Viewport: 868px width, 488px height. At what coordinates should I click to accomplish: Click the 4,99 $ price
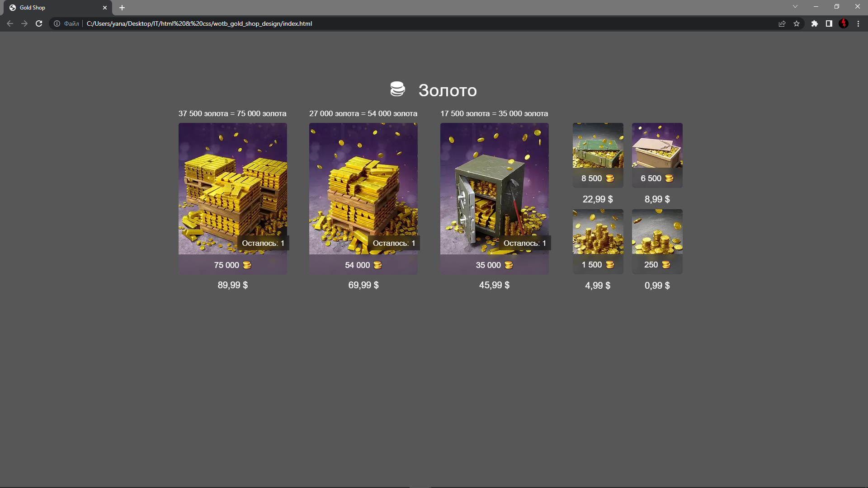(x=598, y=286)
